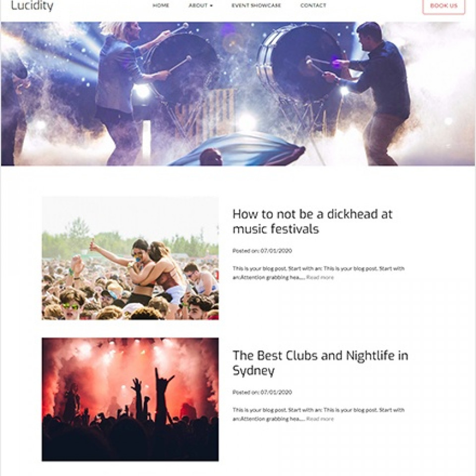Select the Sydney post date text
This screenshot has width=476, height=476.
click(262, 392)
